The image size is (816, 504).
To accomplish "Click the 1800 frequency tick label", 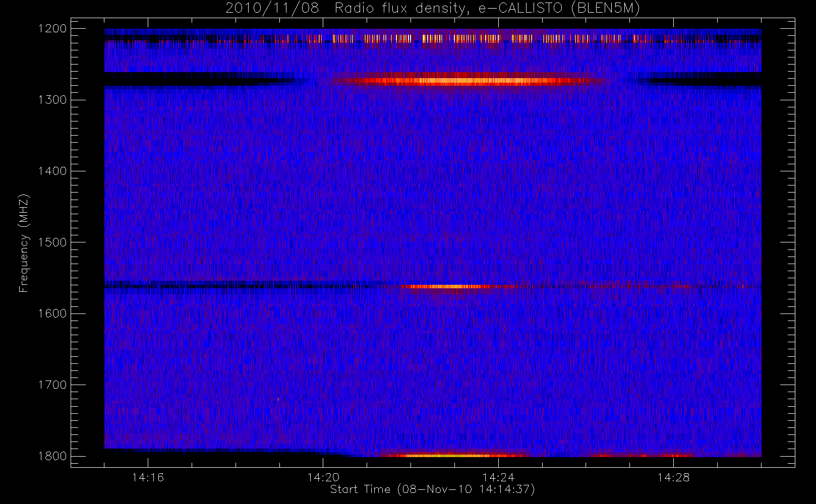I will coord(52,456).
